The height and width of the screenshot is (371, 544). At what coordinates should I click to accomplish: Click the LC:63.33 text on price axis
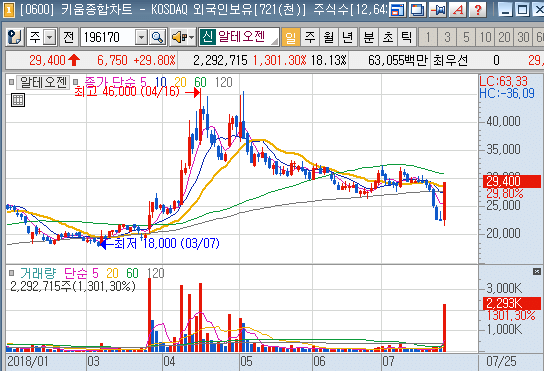503,82
